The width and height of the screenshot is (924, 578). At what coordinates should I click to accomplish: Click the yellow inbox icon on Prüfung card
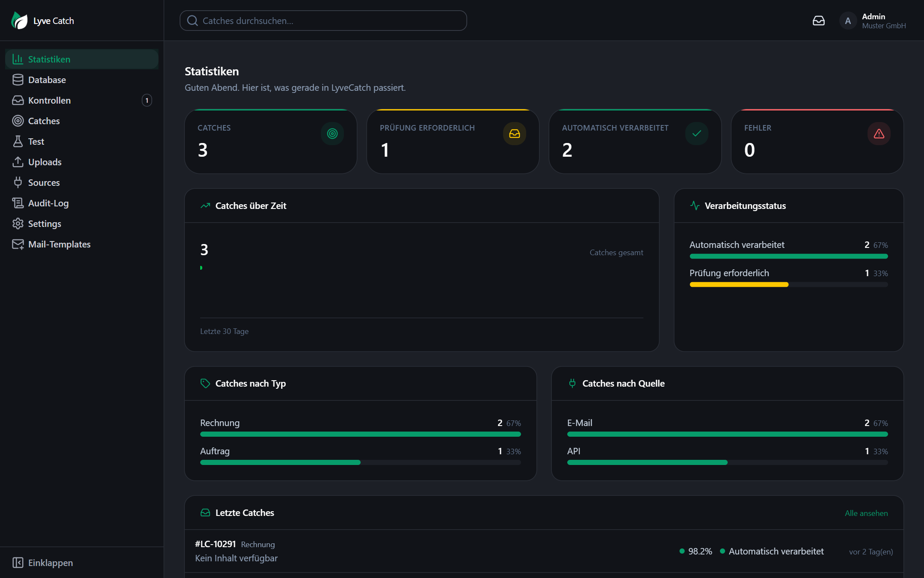[x=515, y=134]
